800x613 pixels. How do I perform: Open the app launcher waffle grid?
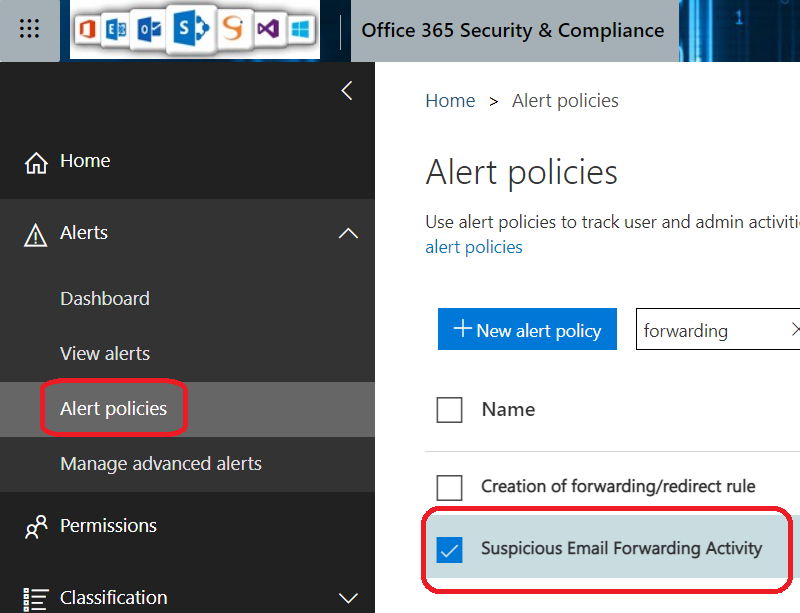[29, 29]
